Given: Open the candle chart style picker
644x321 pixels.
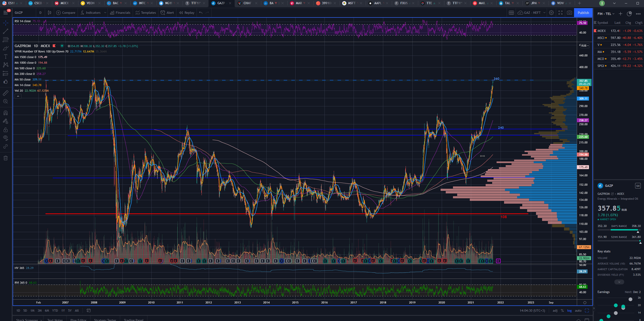Looking at the screenshot, I should coord(49,12).
